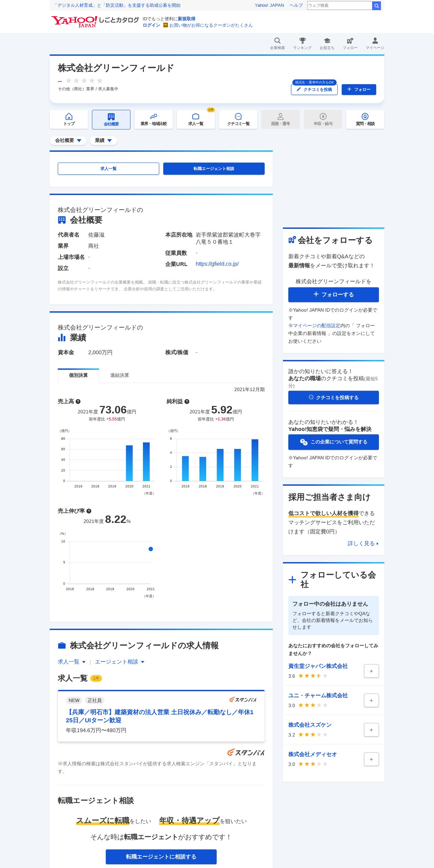The height and width of the screenshot is (868, 434).
Task: Open 業界・地域比較 tab
Action: click(153, 119)
